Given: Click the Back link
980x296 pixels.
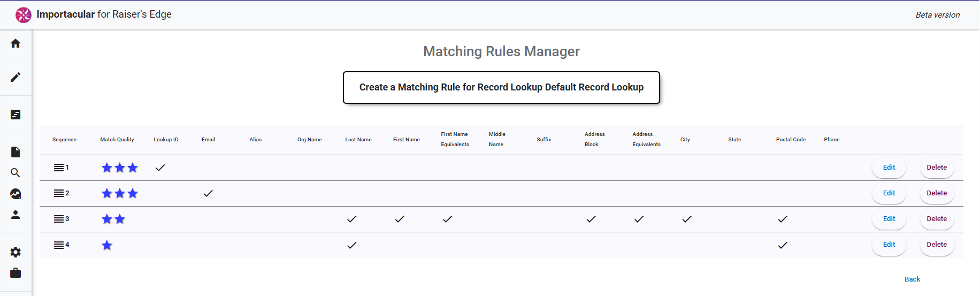Looking at the screenshot, I should pos(912,279).
